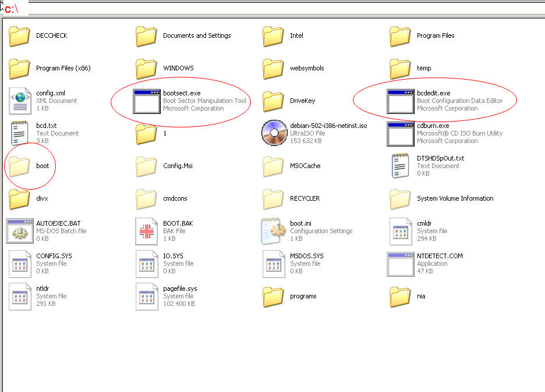Select the bcd.txt notepad icon
Screen dimensions: 545x392
coord(19,133)
